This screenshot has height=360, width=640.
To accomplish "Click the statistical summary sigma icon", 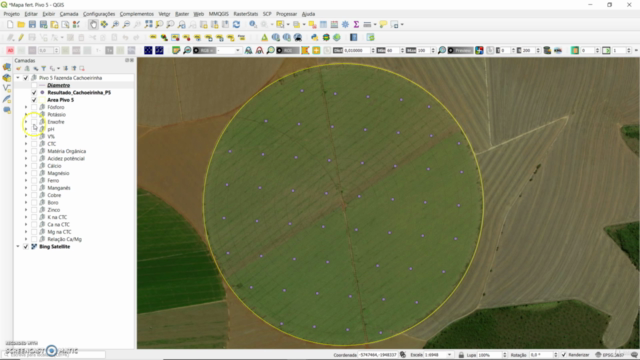I will click(x=356, y=25).
